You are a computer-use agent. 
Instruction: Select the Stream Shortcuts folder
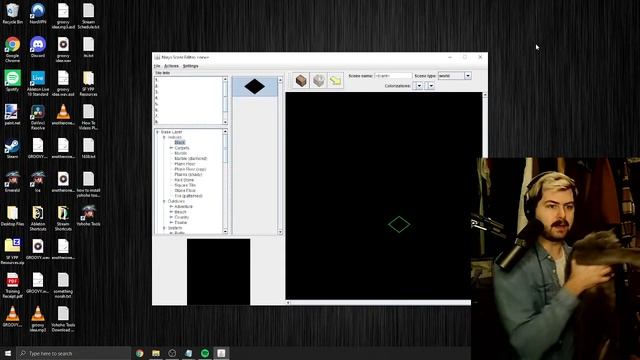point(63,218)
